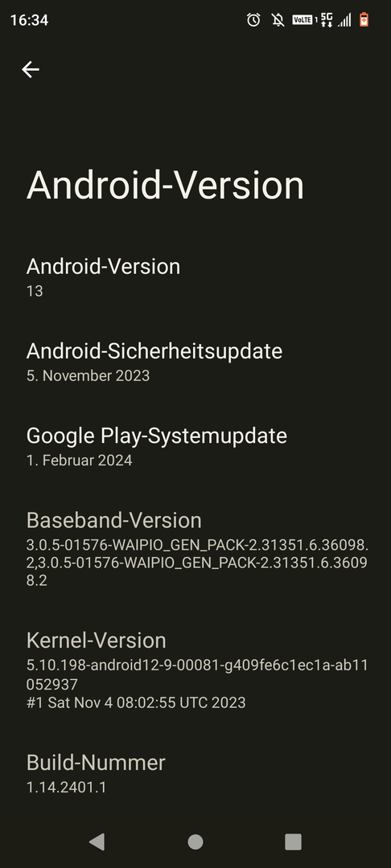Tap the triangle navigation back button
This screenshot has width=391, height=868.
(x=97, y=842)
